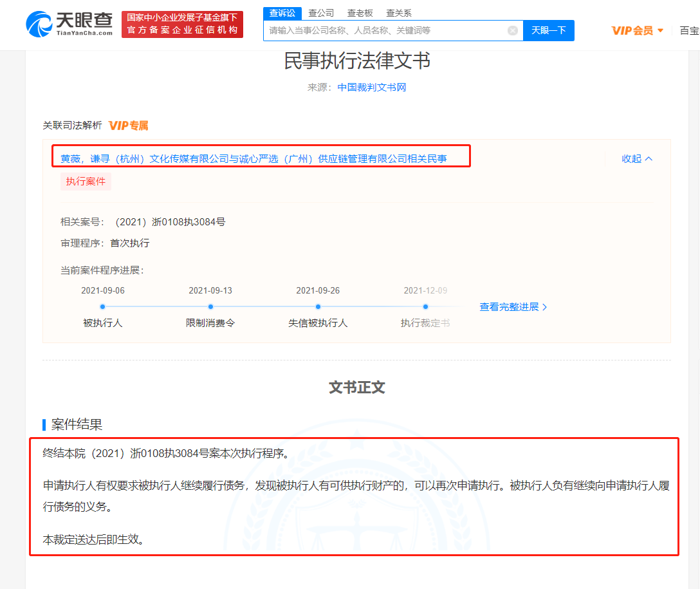This screenshot has width=700, height=589.
Task: Click the 关联司法解析 label
Action: tap(72, 126)
